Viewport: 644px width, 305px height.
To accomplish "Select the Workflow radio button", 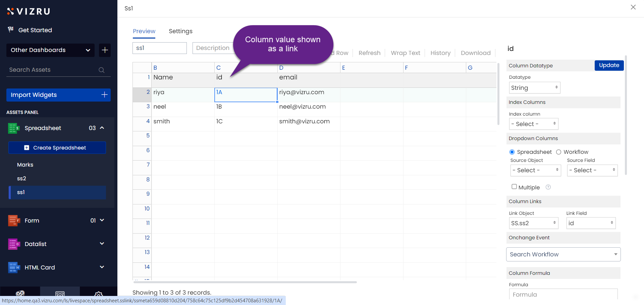I will pyautogui.click(x=558, y=152).
